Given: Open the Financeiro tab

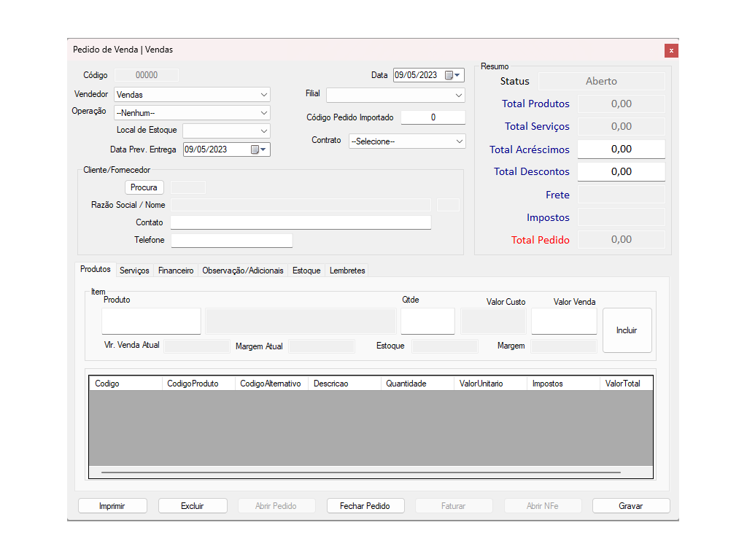Looking at the screenshot, I should click(x=176, y=271).
